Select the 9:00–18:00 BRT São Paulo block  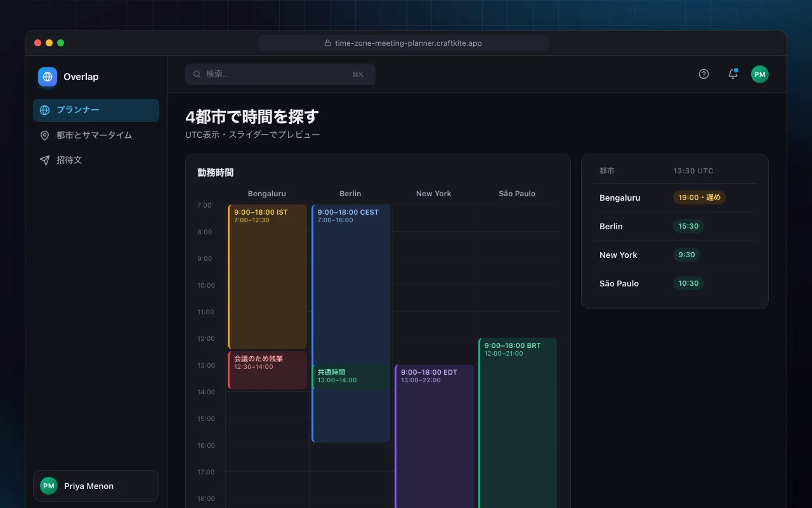(518, 423)
